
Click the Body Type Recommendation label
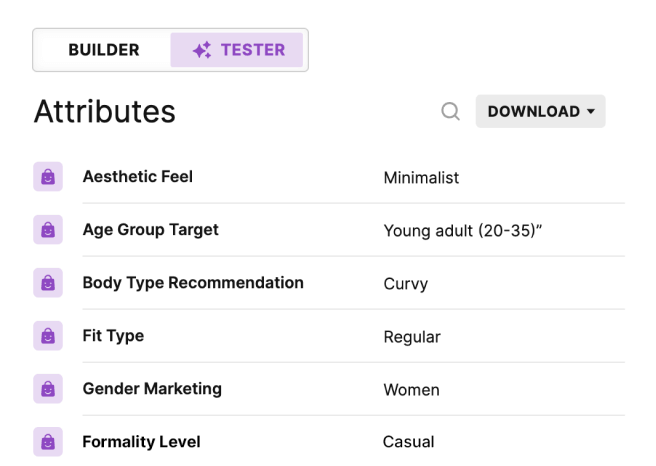[193, 283]
